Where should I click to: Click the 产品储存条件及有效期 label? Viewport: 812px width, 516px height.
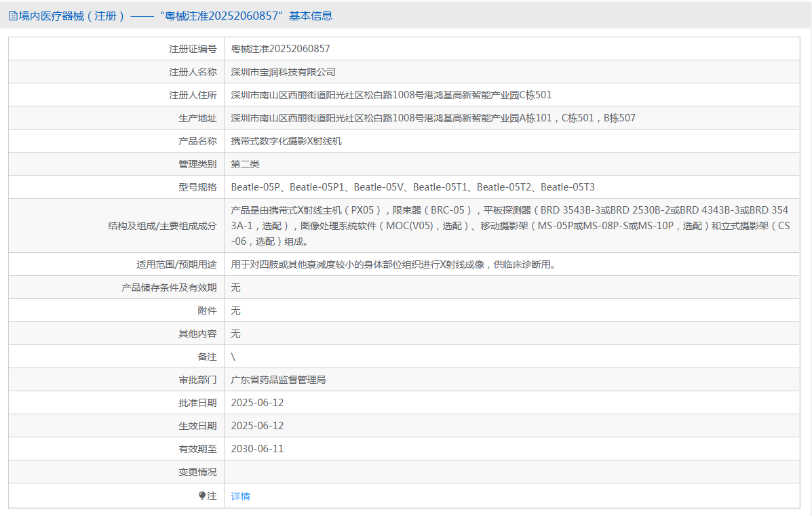169,287
